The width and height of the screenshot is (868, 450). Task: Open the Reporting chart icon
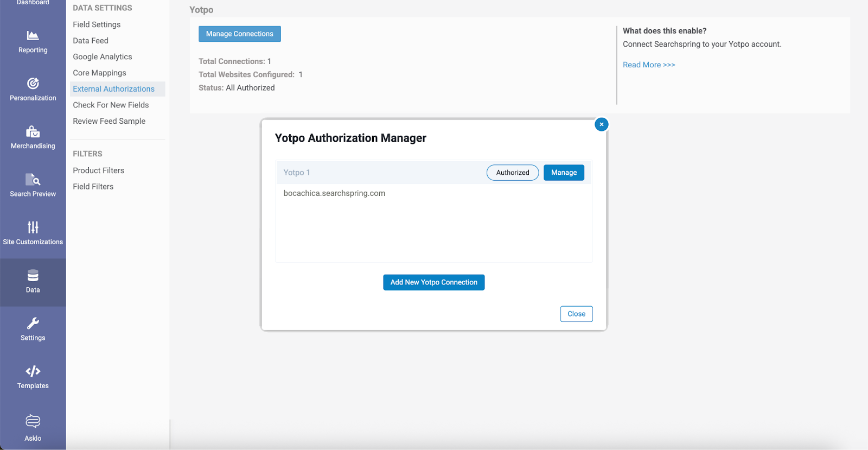(33, 36)
